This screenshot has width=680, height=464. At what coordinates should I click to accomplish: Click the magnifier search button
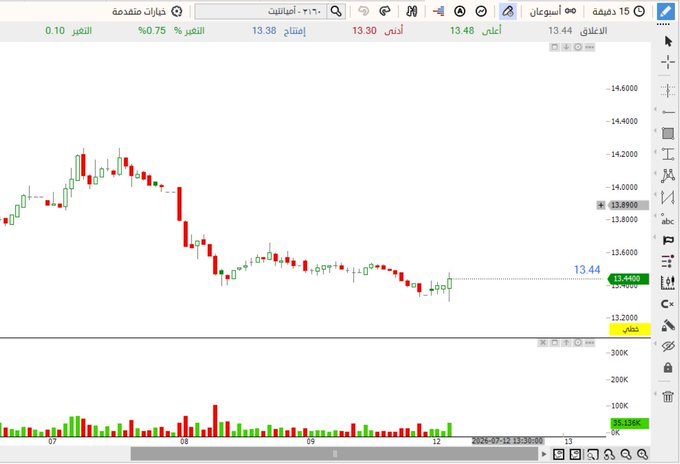click(336, 11)
